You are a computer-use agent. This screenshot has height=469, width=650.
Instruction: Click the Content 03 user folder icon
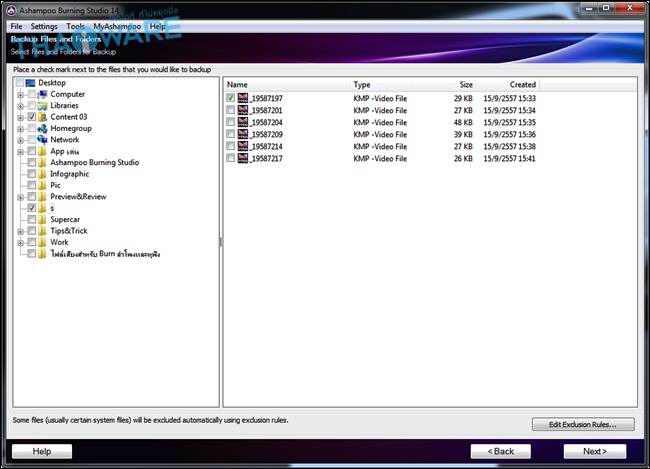42,117
